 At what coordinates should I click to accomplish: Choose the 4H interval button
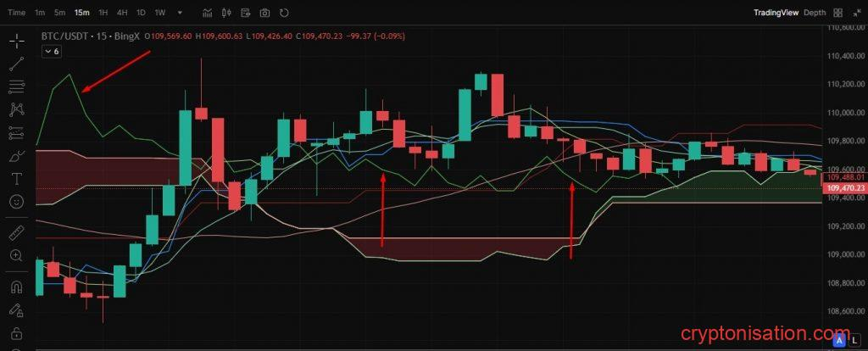point(122,13)
